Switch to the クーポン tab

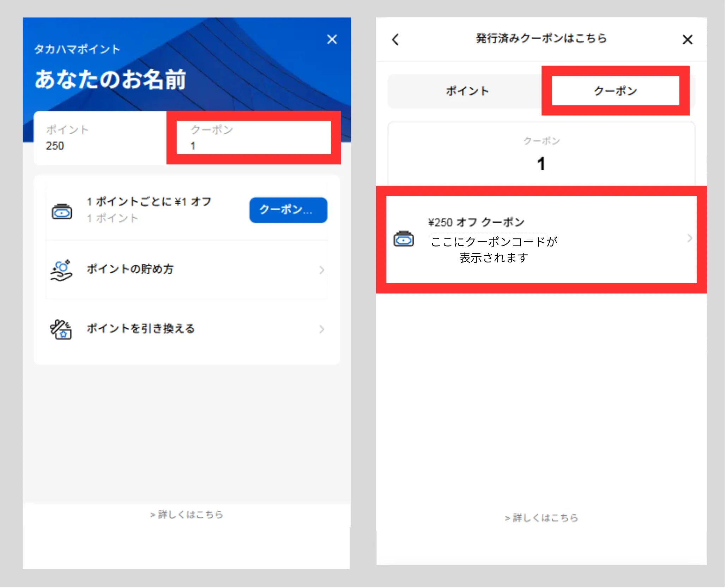pyautogui.click(x=615, y=91)
